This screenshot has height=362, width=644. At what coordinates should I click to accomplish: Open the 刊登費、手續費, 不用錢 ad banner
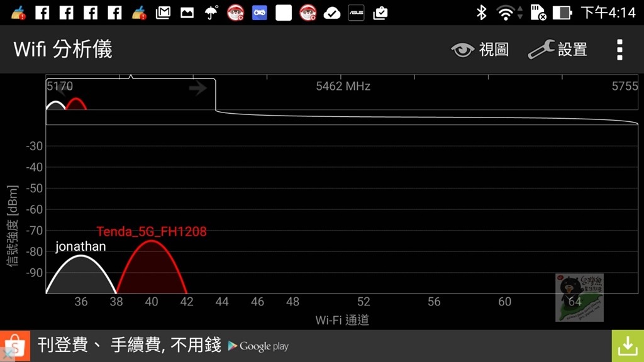(x=322, y=346)
